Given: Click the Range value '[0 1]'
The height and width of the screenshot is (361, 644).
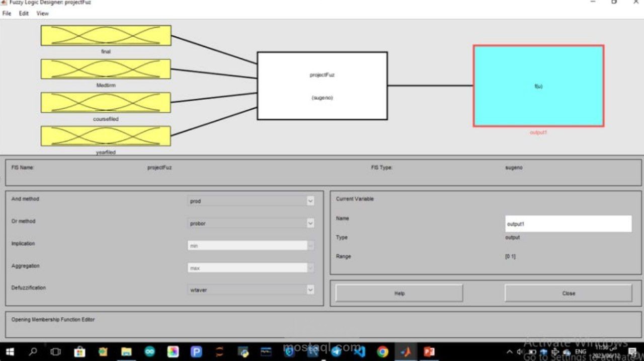Looking at the screenshot, I should tap(510, 256).
